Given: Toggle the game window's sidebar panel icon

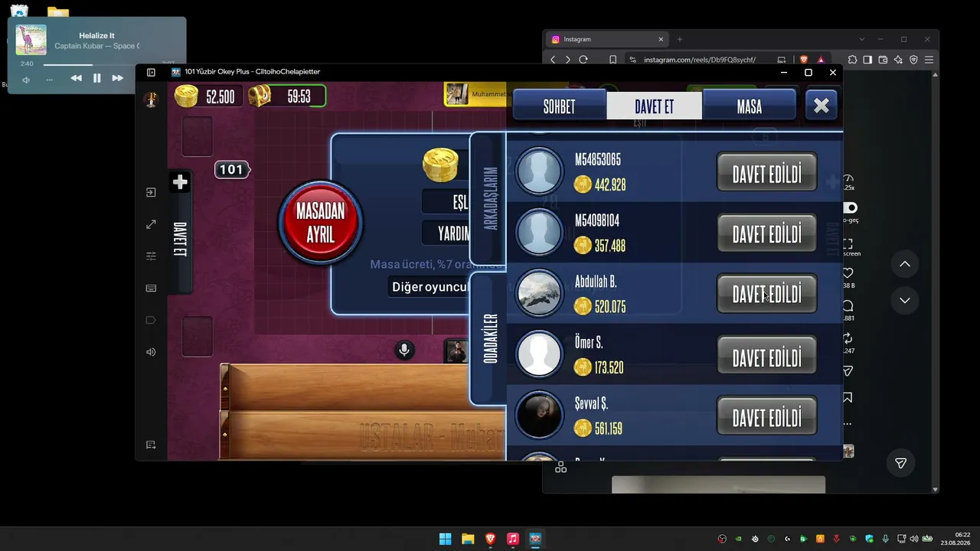Looking at the screenshot, I should point(151,72).
